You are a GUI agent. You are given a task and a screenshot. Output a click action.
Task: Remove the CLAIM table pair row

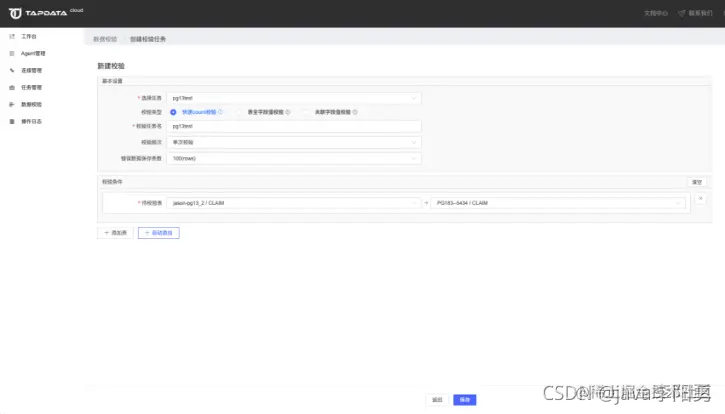point(700,199)
